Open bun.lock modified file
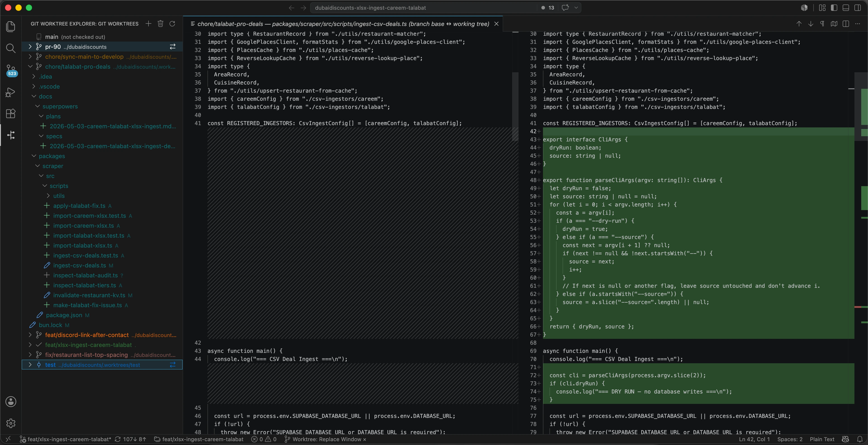 coord(50,325)
